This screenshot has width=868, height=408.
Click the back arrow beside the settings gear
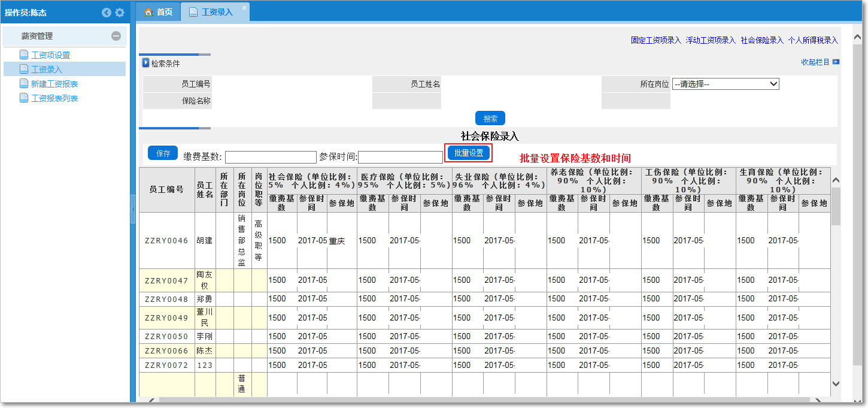(x=107, y=11)
